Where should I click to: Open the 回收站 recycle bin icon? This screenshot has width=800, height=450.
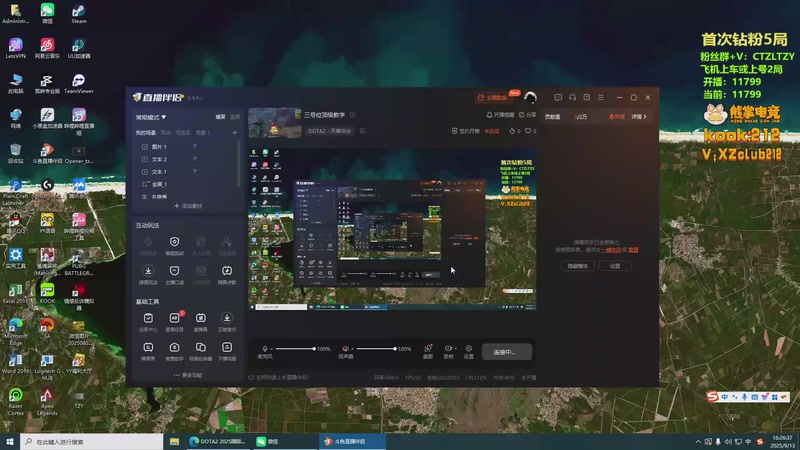15,153
